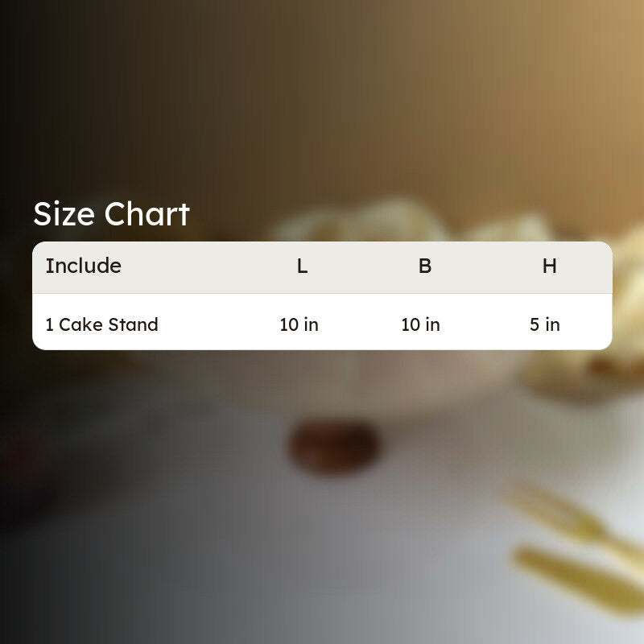This screenshot has width=644, height=644.
Task: Click the Size Chart heading
Action: pos(111,214)
